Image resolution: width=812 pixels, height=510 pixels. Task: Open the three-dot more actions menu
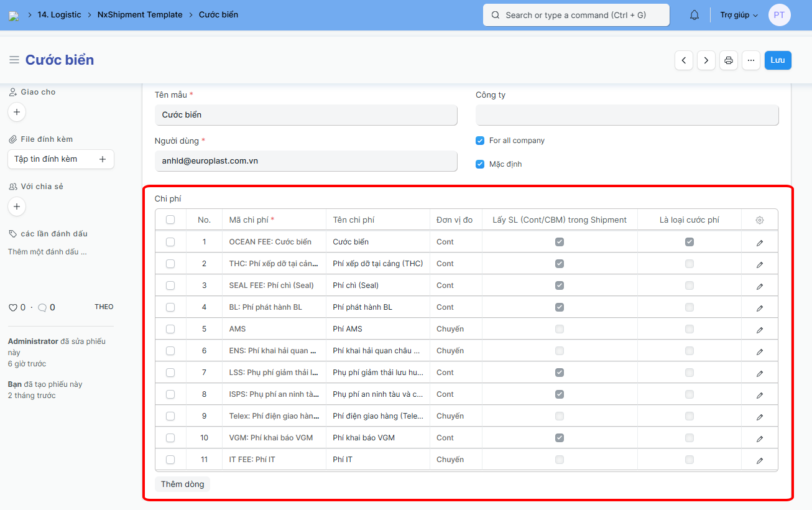pyautogui.click(x=751, y=60)
